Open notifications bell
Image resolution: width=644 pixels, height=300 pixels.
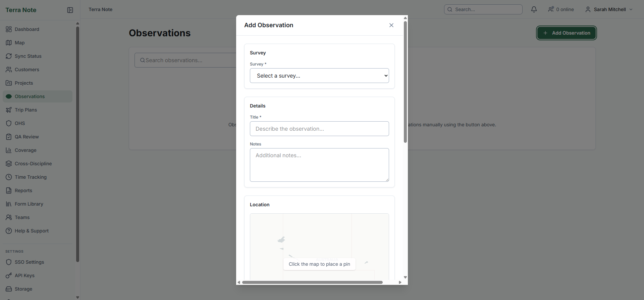[534, 9]
